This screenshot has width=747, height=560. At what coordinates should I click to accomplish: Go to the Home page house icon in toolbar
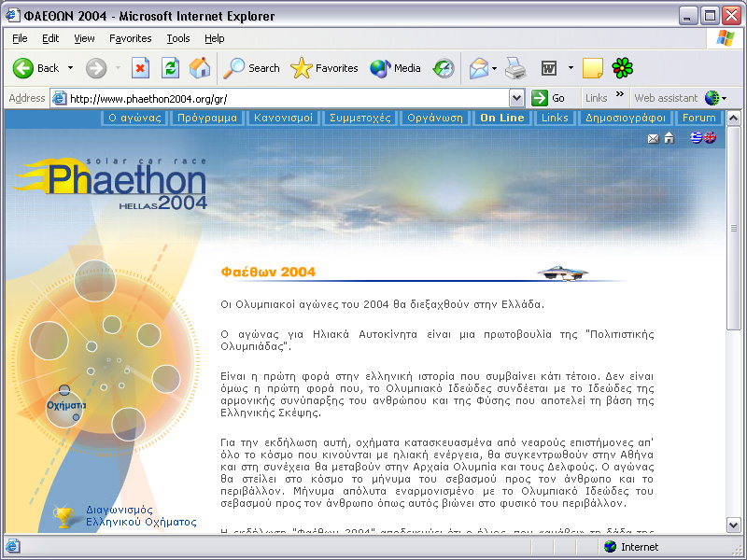click(x=200, y=68)
